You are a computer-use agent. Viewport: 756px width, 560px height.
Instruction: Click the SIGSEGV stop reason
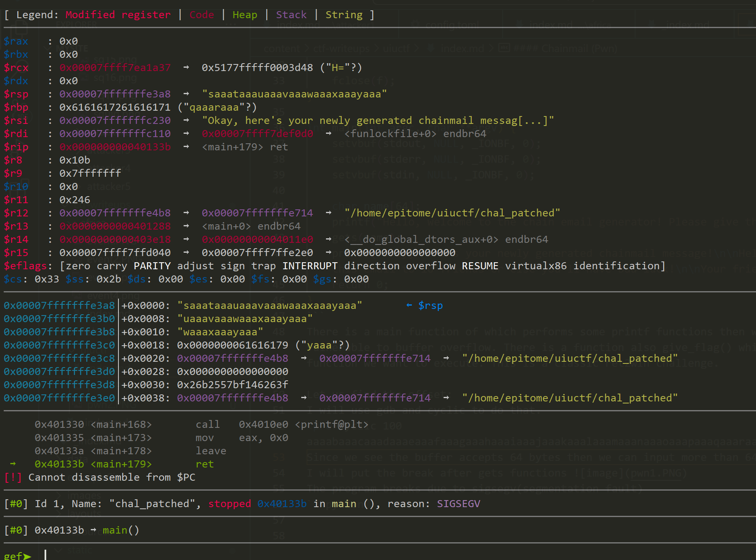(458, 504)
